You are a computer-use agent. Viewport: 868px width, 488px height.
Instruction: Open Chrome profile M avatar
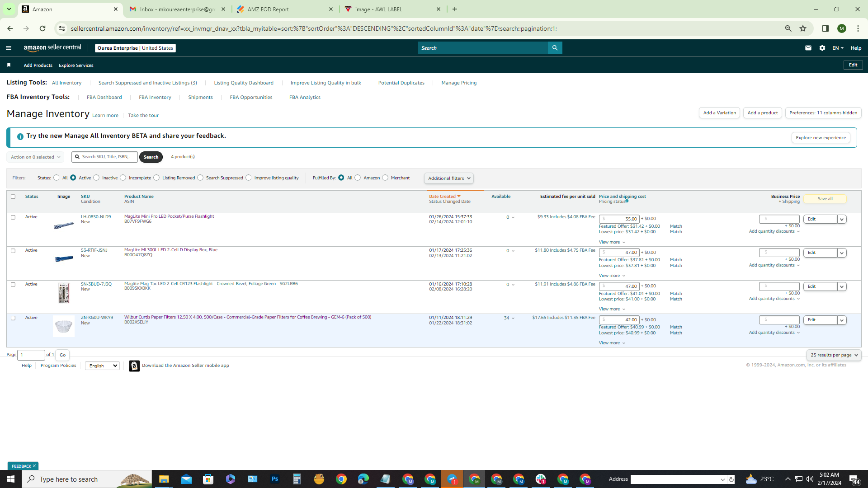click(x=842, y=28)
